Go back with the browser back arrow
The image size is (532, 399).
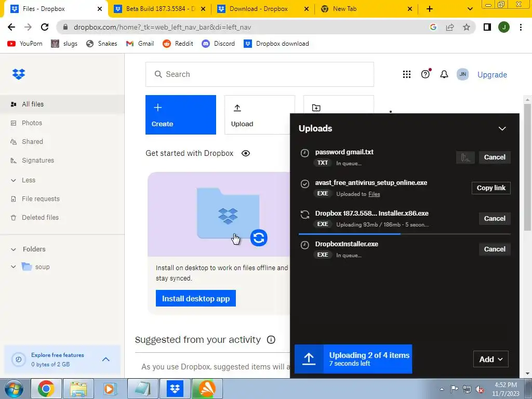pyautogui.click(x=11, y=27)
